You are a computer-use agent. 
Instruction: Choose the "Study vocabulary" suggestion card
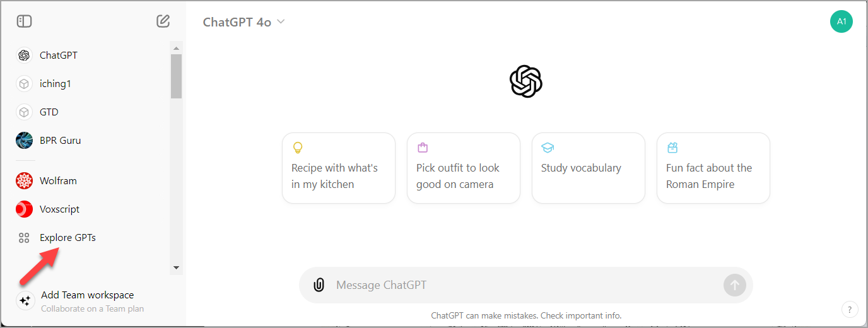(589, 168)
